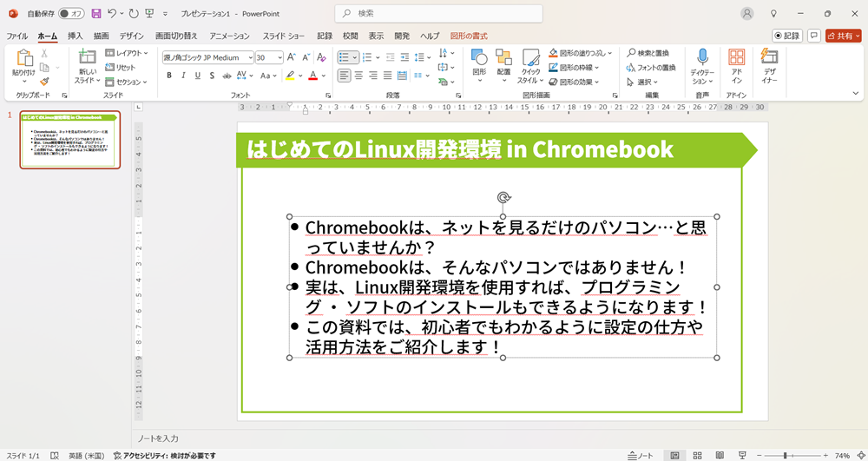This screenshot has width=868, height=461.
Task: Switch to Reading view icon in status bar
Action: [x=720, y=455]
